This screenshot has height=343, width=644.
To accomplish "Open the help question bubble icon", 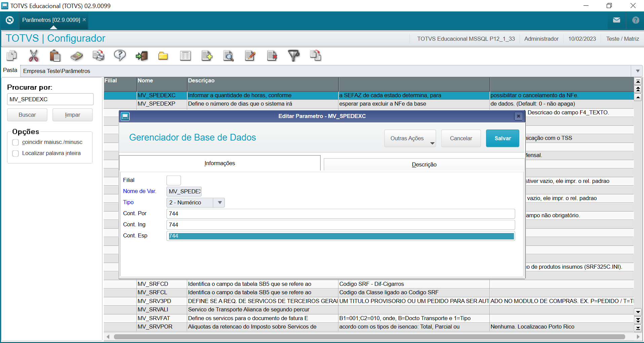I will click(120, 55).
